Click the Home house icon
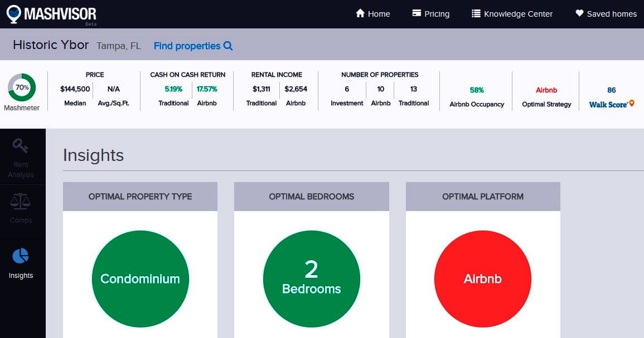Image resolution: width=644 pixels, height=338 pixels. [x=360, y=13]
